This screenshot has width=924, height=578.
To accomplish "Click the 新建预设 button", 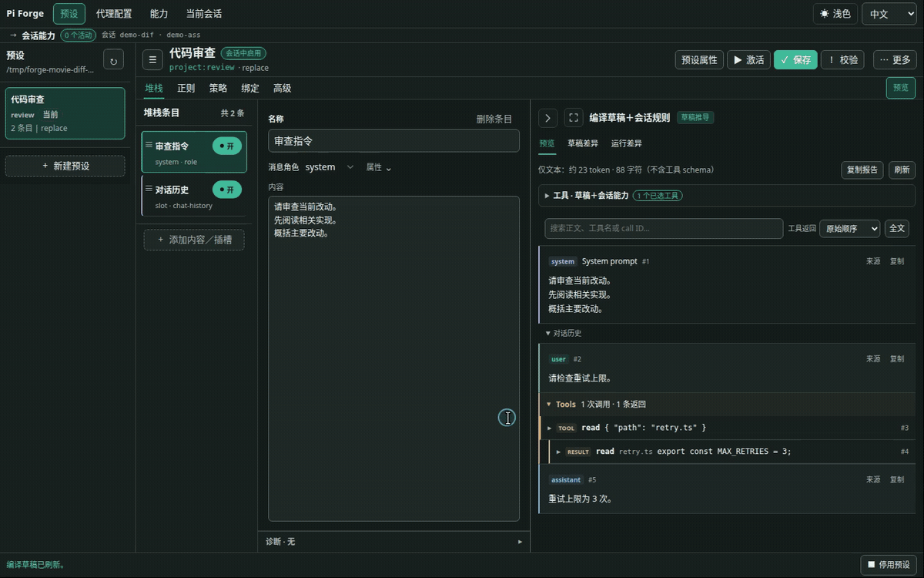I will 65,166.
